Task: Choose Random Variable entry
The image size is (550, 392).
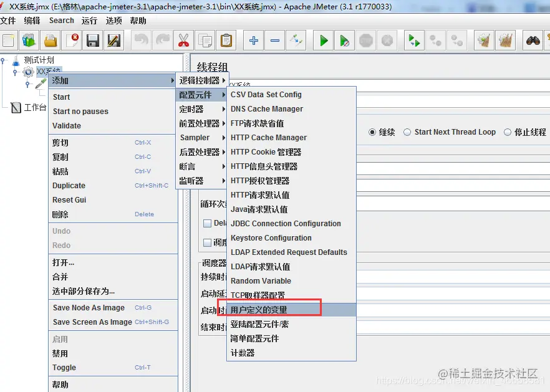Action: 291,281
